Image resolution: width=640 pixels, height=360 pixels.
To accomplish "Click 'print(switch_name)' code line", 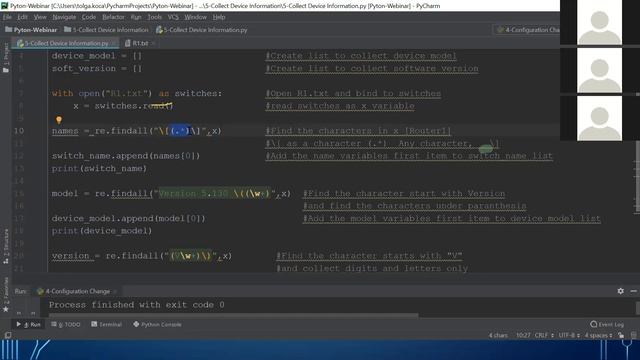I will 99,169.
